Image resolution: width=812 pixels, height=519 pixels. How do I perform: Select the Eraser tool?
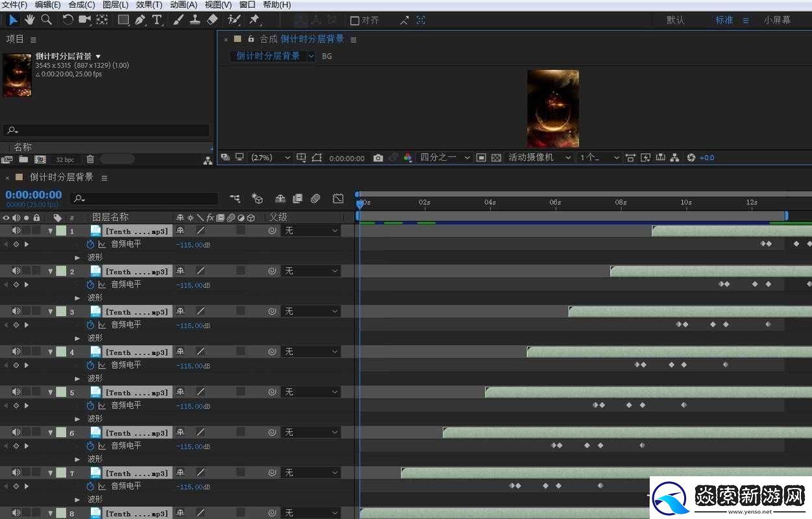pos(212,19)
